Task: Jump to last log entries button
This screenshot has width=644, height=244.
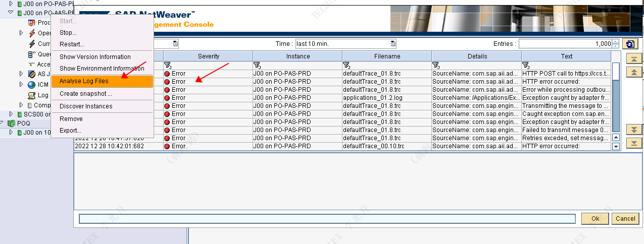Action: 634,143
